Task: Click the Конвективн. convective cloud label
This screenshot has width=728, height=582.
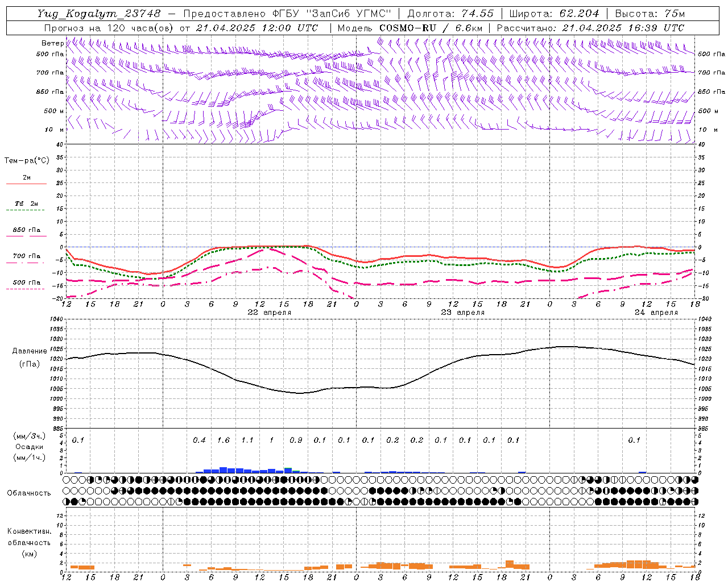Action: pos(29,531)
